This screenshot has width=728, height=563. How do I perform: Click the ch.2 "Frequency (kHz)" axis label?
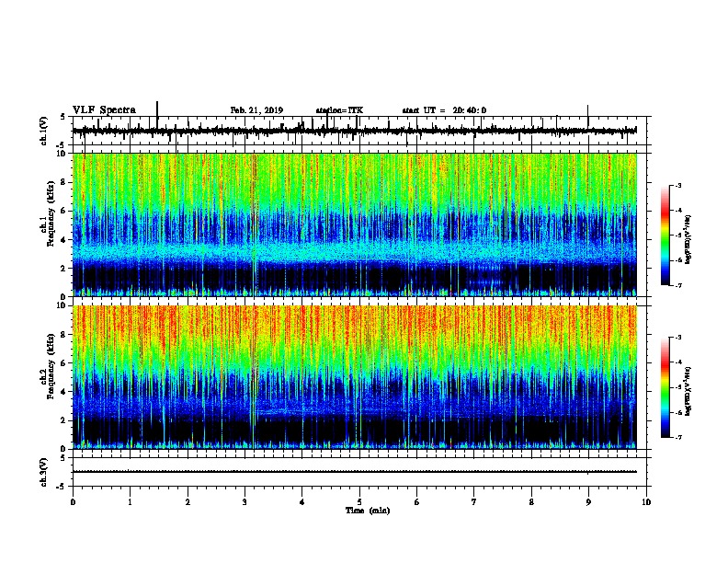pos(51,366)
